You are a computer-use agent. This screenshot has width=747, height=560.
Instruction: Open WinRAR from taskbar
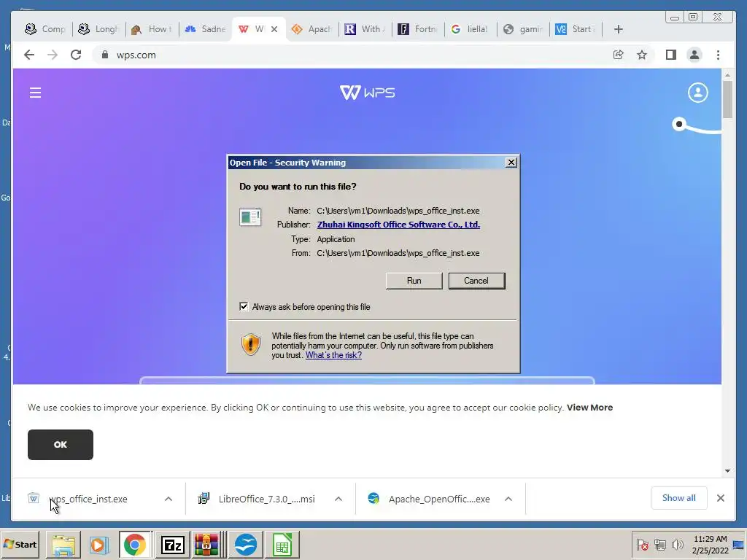(x=206, y=544)
